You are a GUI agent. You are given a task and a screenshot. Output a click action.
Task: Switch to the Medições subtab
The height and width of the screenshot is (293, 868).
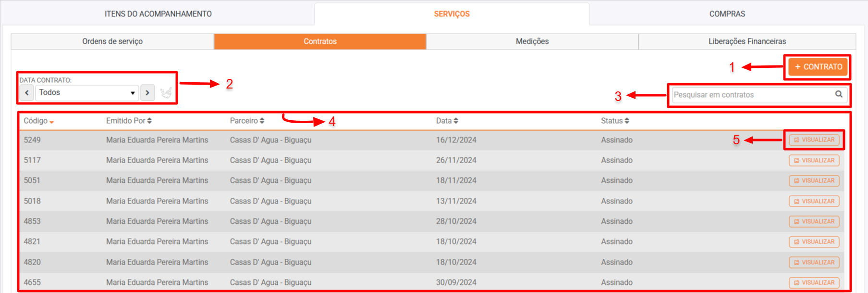coord(532,41)
